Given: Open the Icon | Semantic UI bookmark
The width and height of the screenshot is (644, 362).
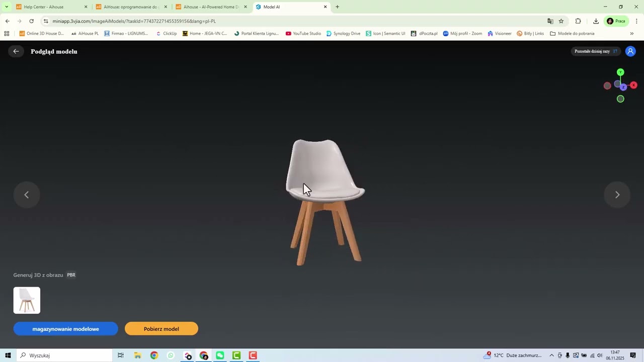Looking at the screenshot, I should (385, 34).
